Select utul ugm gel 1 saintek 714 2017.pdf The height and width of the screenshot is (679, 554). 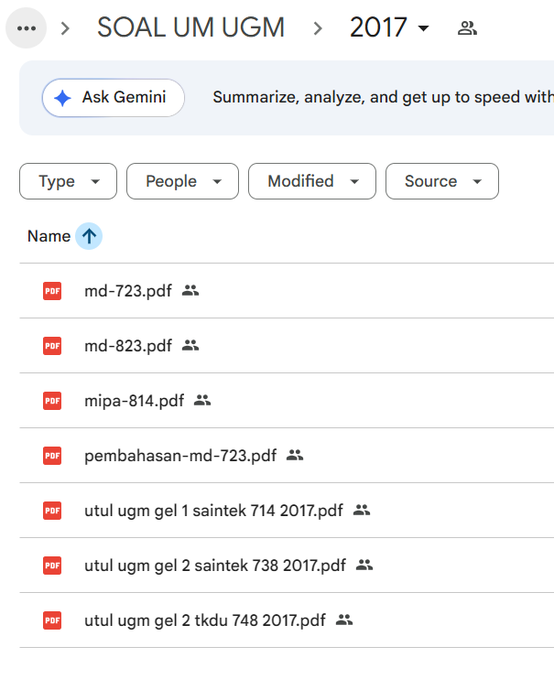(214, 511)
